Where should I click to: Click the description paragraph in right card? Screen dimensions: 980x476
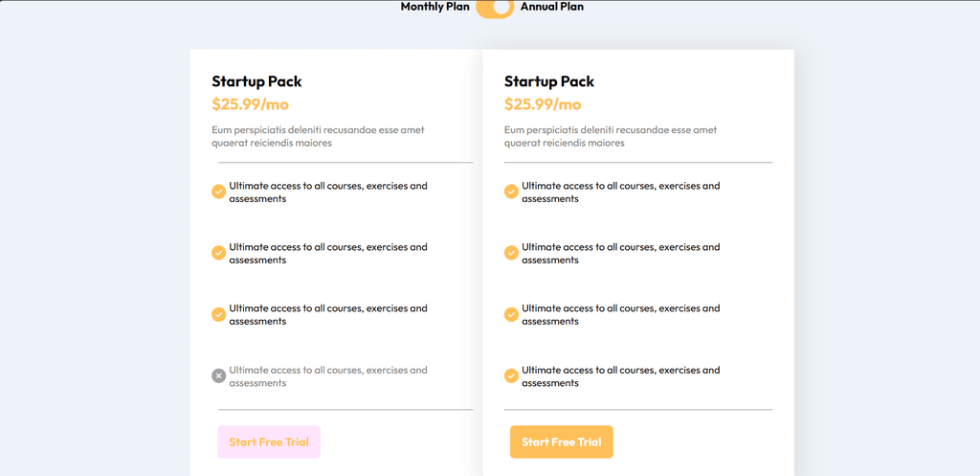click(x=611, y=136)
